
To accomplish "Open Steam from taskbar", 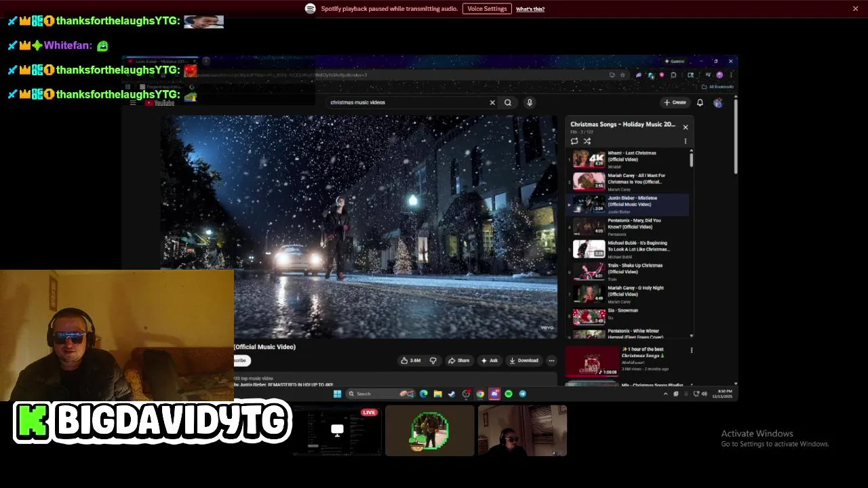I will pyautogui.click(x=452, y=394).
